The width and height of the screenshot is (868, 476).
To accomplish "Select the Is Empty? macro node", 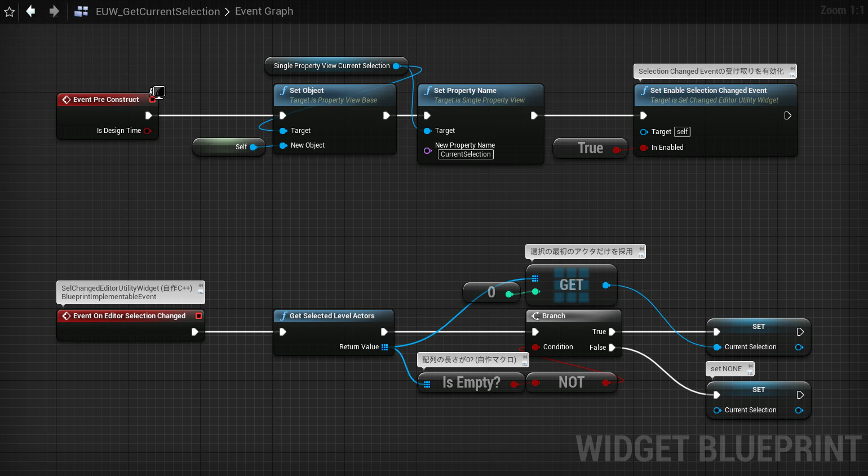I will pyautogui.click(x=471, y=383).
